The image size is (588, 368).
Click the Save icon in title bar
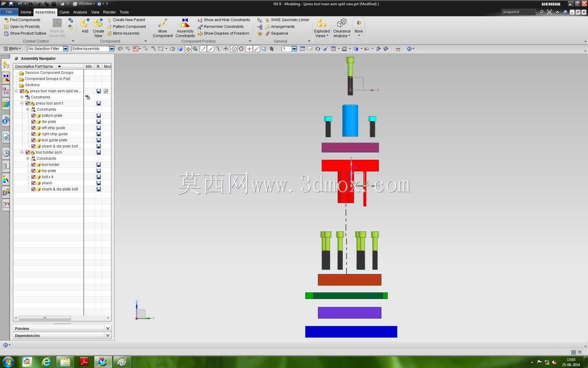tap(11, 4)
